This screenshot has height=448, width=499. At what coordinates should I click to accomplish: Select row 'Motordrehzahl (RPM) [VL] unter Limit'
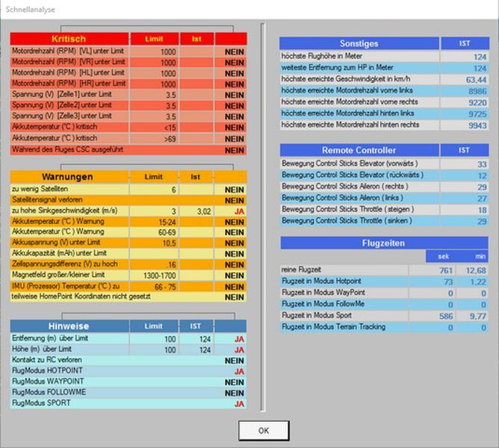(x=128, y=52)
